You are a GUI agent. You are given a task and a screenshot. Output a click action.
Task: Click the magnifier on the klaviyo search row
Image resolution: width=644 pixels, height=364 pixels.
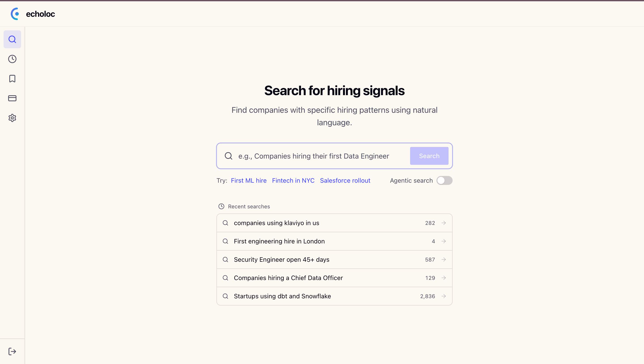pyautogui.click(x=225, y=223)
